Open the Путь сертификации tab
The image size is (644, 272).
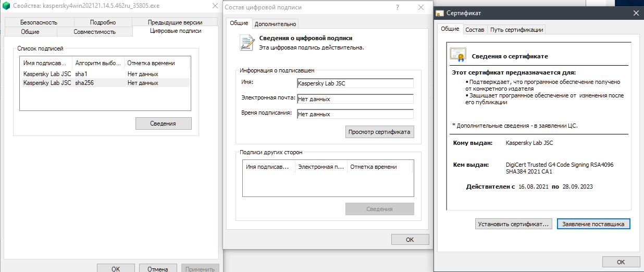point(517,30)
